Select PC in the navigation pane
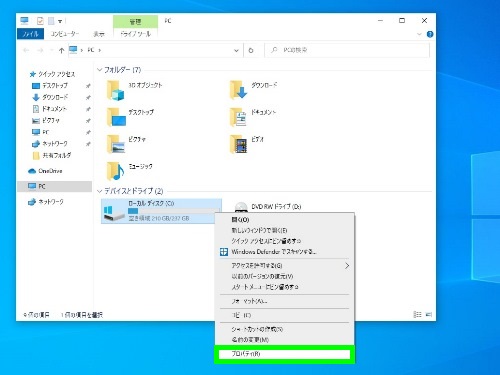500x375 pixels. 54,186
